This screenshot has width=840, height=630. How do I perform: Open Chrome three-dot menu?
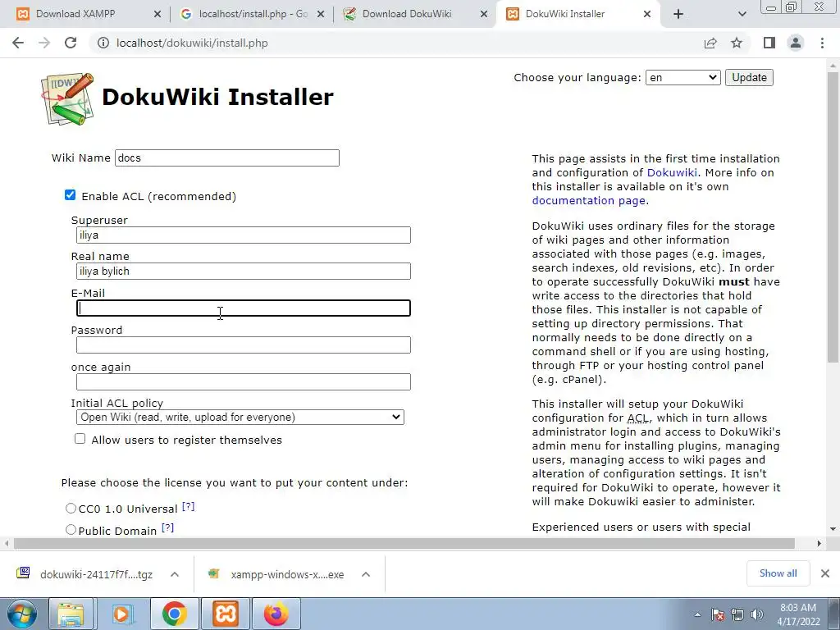[x=822, y=43]
